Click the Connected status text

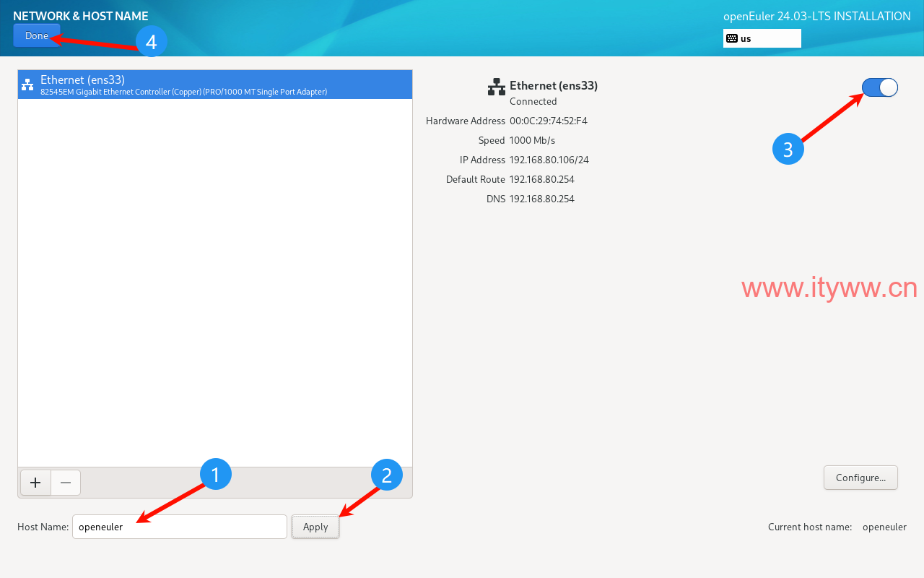[x=533, y=101]
